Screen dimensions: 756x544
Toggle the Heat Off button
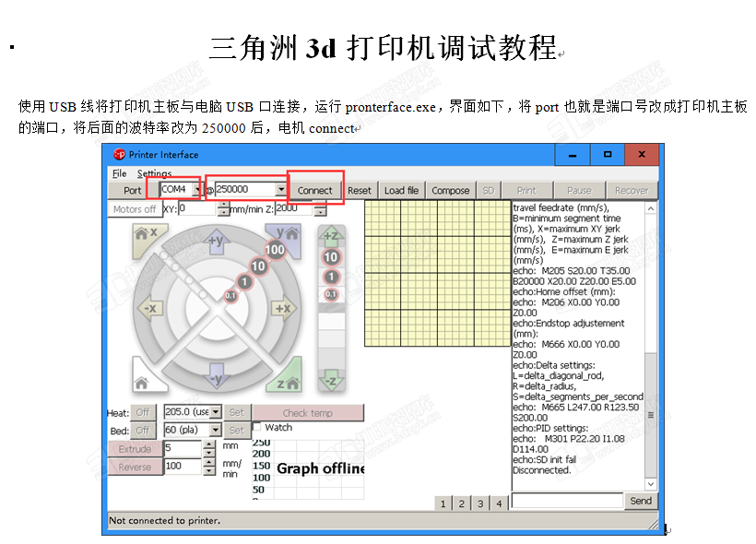click(x=143, y=412)
